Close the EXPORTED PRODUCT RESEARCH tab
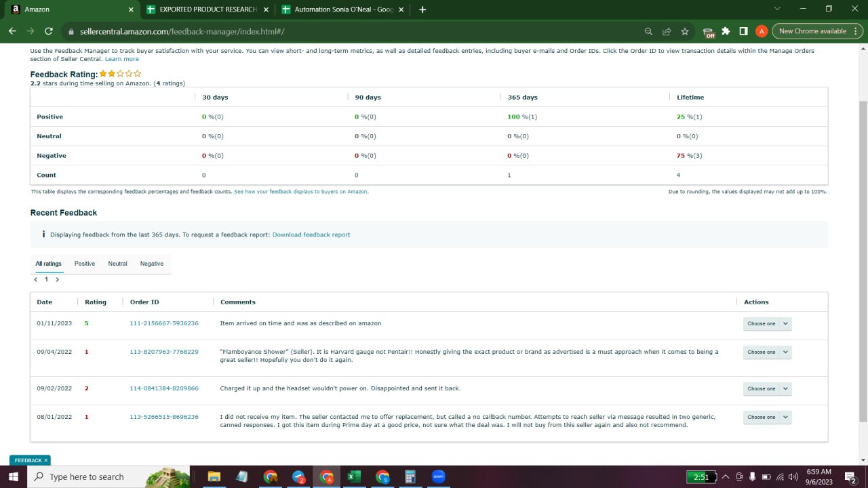 tap(265, 9)
